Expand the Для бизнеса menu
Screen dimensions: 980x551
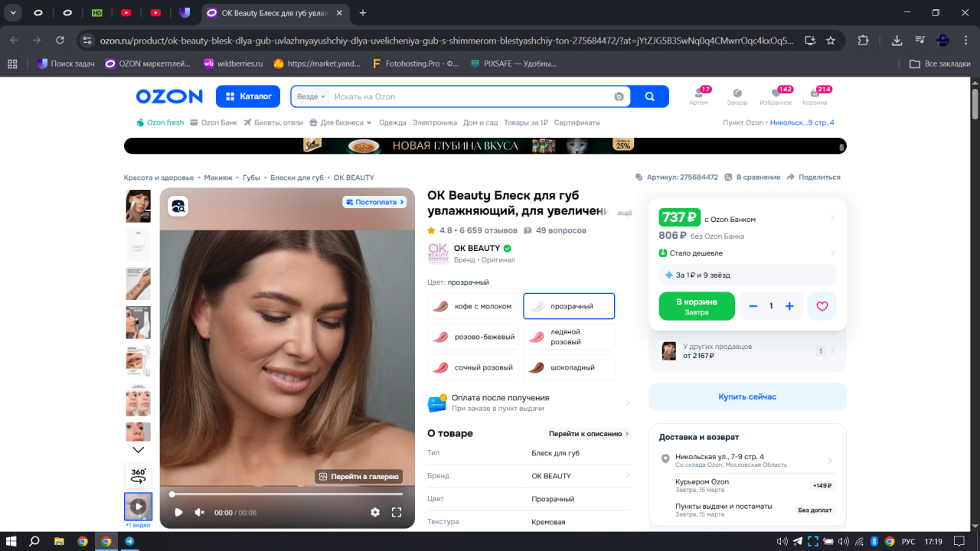point(341,122)
